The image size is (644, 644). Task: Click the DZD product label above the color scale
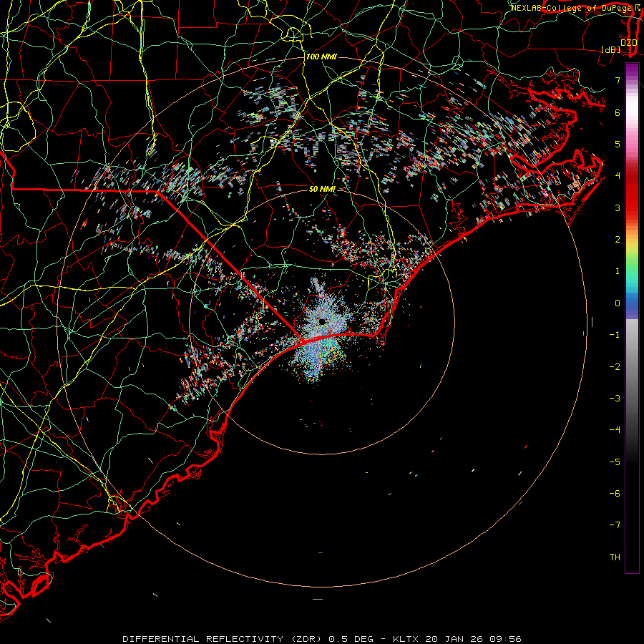pos(628,43)
